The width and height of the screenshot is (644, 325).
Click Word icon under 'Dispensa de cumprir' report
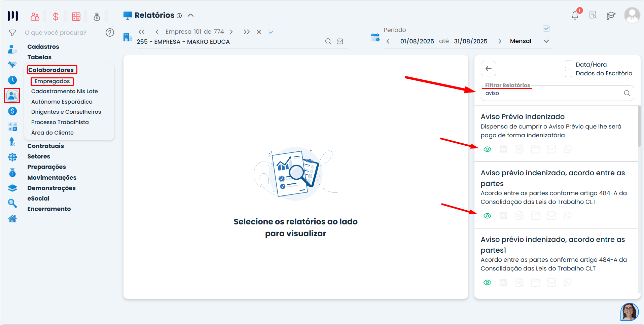coord(503,149)
